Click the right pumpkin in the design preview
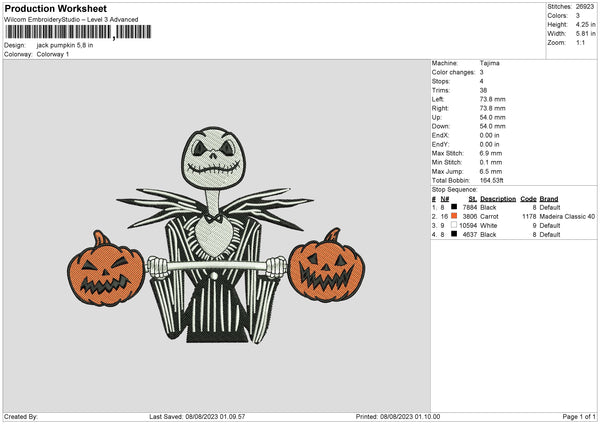Viewport: 600px width, 424px height. 326,266
